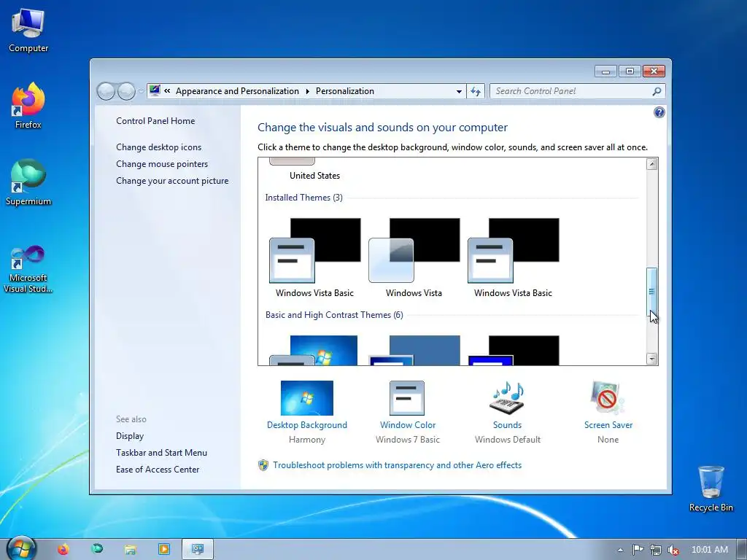Image resolution: width=747 pixels, height=560 pixels.
Task: Click the theme list scrollbar thumb
Action: pyautogui.click(x=651, y=292)
